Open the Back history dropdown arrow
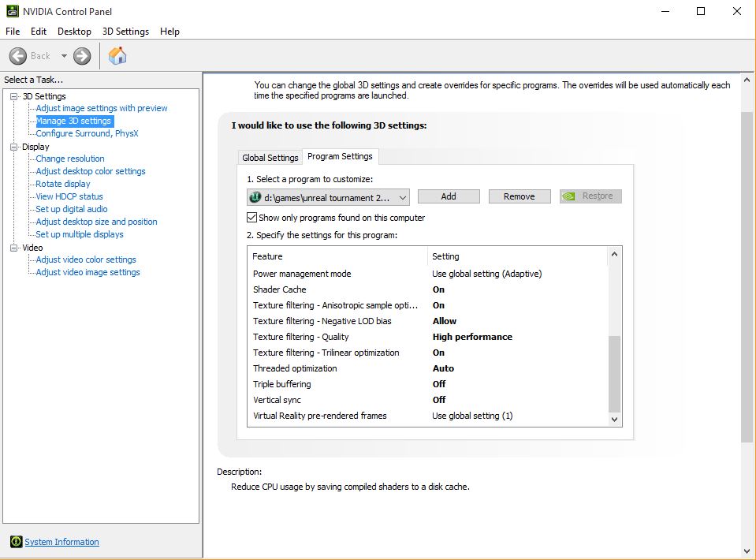Screen dimensions: 756x560 click(x=64, y=56)
